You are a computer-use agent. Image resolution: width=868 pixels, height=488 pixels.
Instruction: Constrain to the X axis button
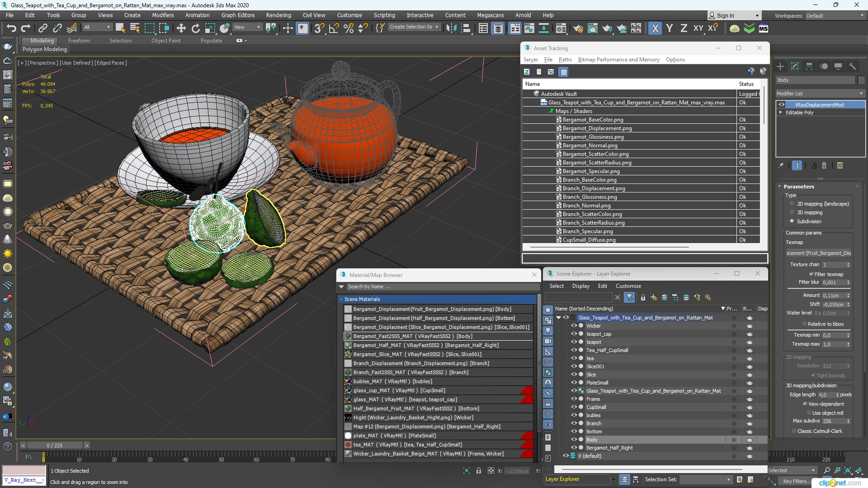[x=655, y=28]
